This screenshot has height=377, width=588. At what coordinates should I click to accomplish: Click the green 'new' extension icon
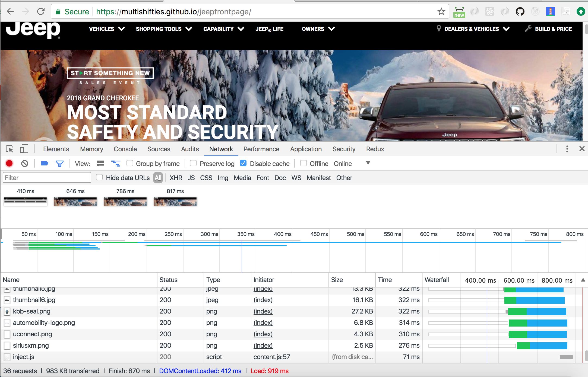pyautogui.click(x=459, y=12)
